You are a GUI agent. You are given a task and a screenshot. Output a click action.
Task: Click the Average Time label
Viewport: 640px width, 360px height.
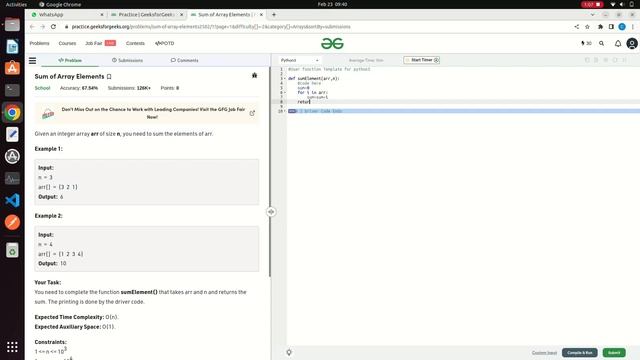coord(366,60)
